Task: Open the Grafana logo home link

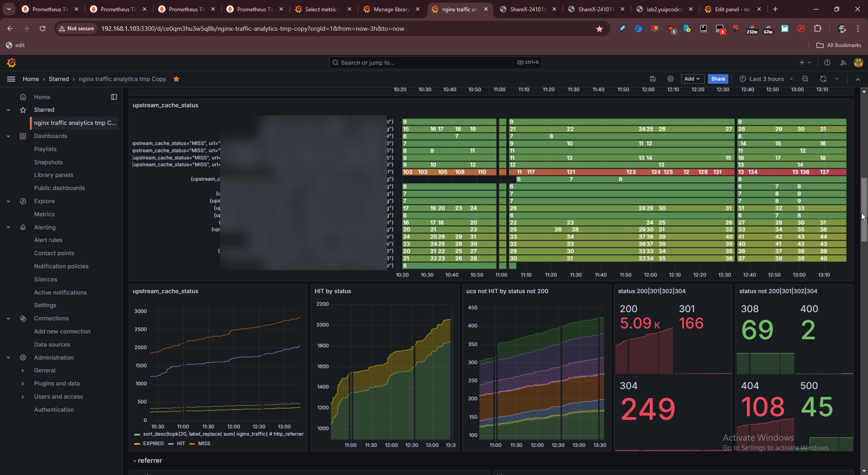Action: tap(12, 63)
